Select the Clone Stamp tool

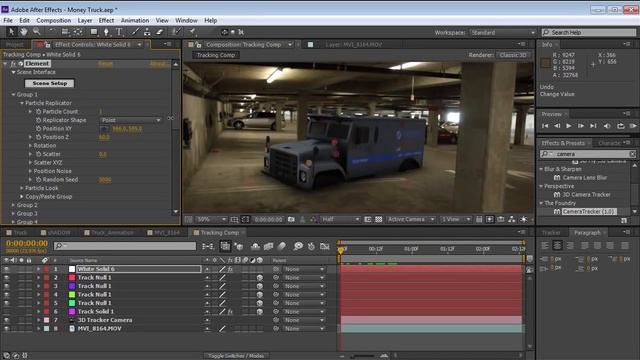[x=147, y=32]
